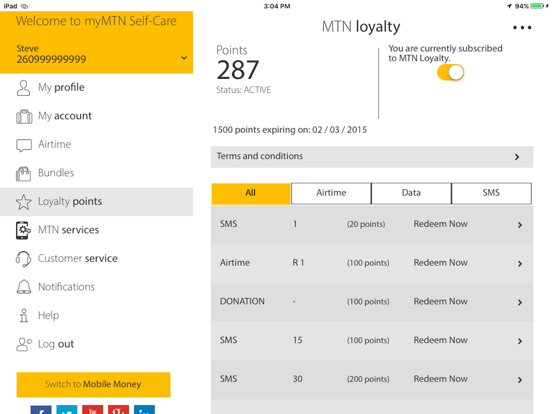The width and height of the screenshot is (552, 414).
Task: Click the My profile person icon
Action: tap(24, 88)
